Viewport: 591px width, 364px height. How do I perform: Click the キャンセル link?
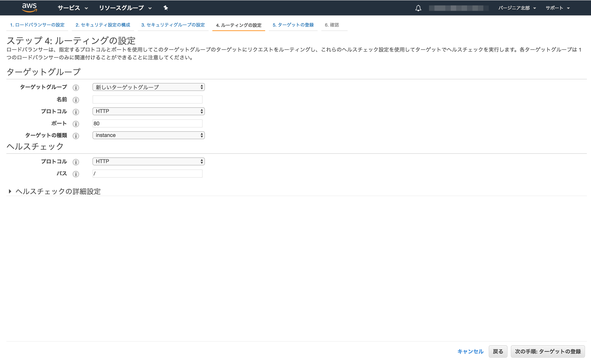(x=470, y=351)
